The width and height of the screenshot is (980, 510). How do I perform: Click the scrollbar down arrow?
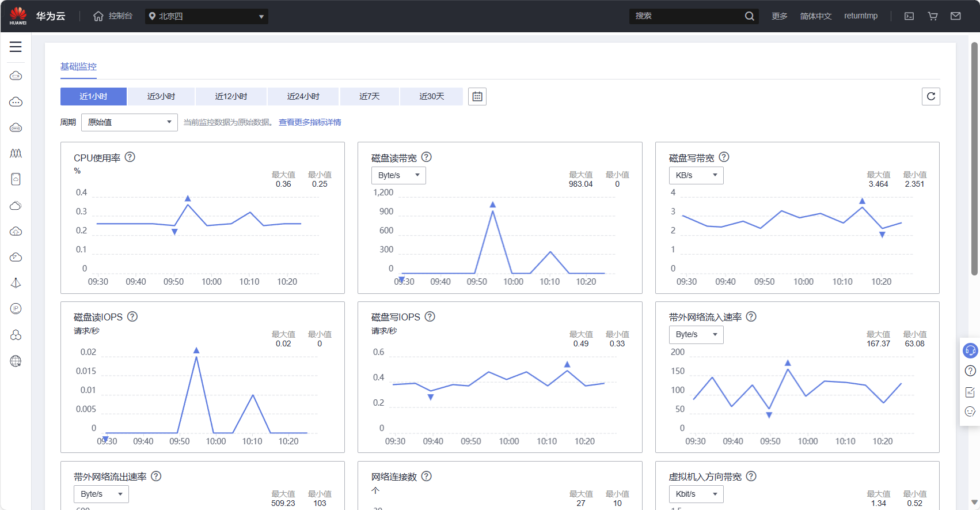pyautogui.click(x=974, y=503)
